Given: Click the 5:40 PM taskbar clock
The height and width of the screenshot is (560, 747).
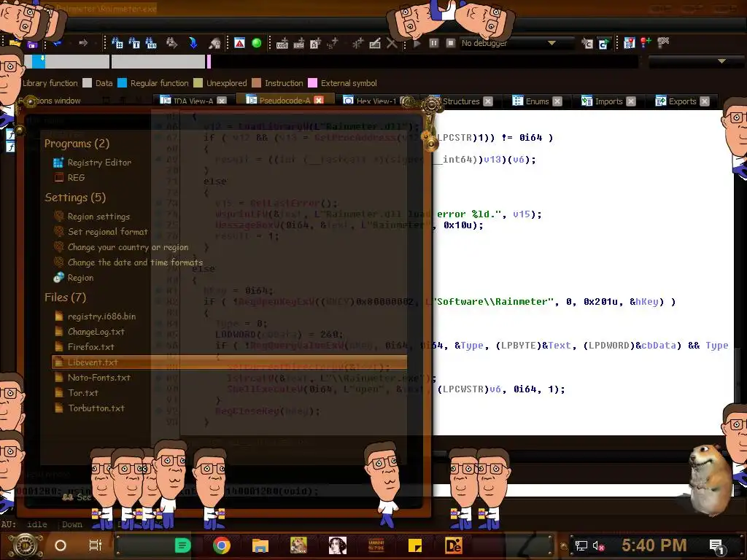Looking at the screenshot, I should [x=654, y=545].
